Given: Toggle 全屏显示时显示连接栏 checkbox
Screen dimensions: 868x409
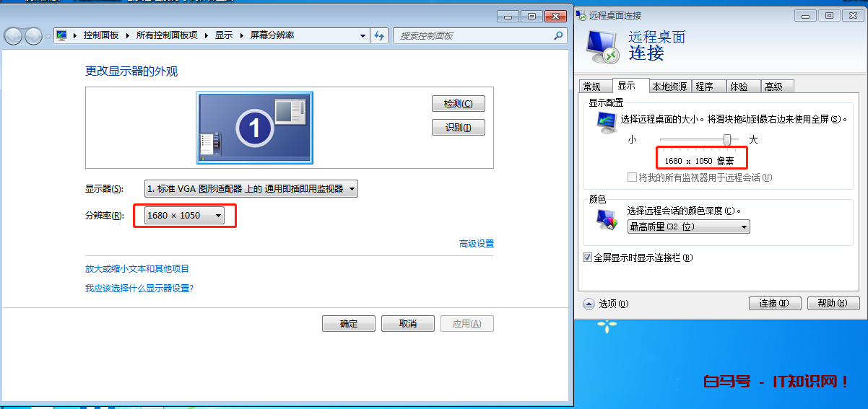Looking at the screenshot, I should [587, 258].
